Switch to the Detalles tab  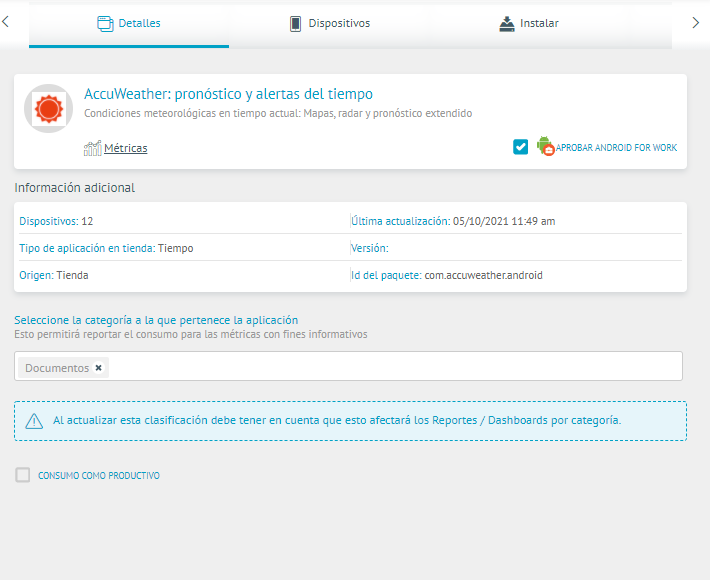pos(129,24)
